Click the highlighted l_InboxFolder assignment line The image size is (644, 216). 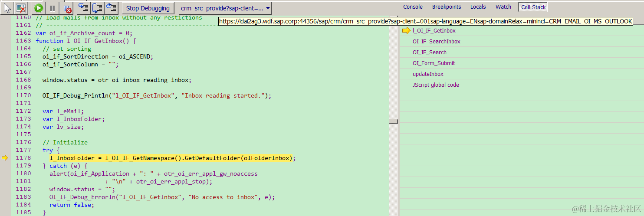172,158
